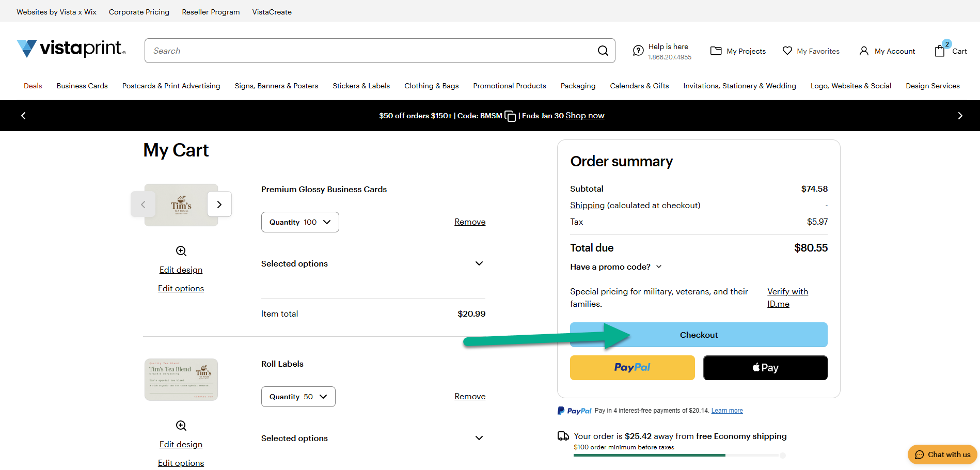Open My Account person icon
This screenshot has width=980, height=470.
864,51
